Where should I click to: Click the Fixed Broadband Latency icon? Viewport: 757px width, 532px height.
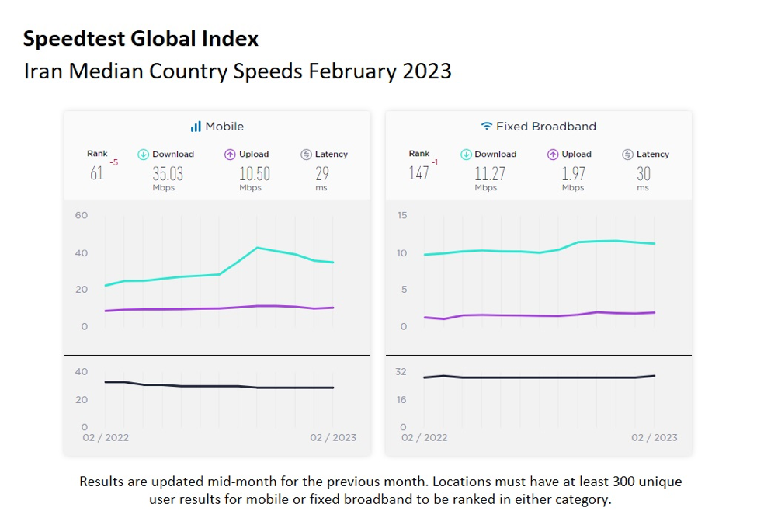[627, 155]
